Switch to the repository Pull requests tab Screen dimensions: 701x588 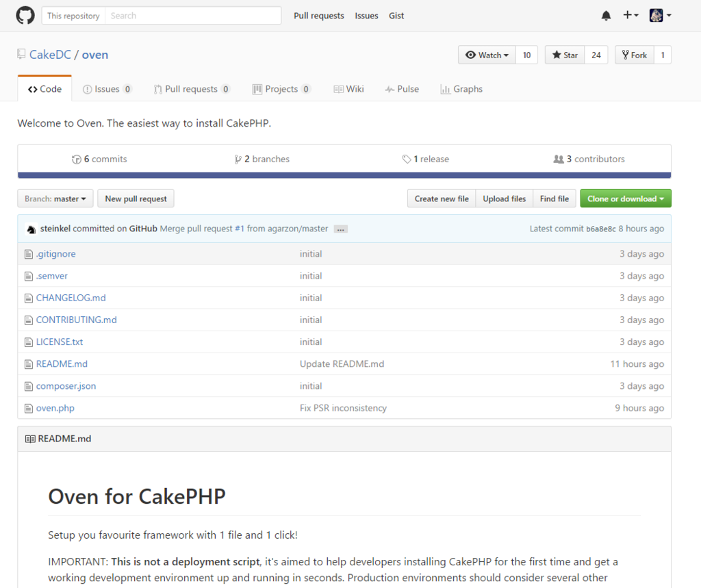(192, 89)
